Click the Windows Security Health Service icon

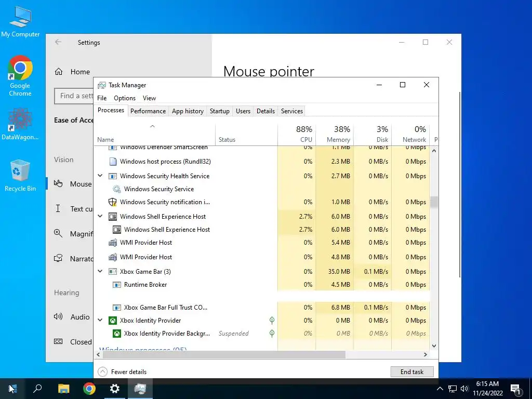coord(113,176)
